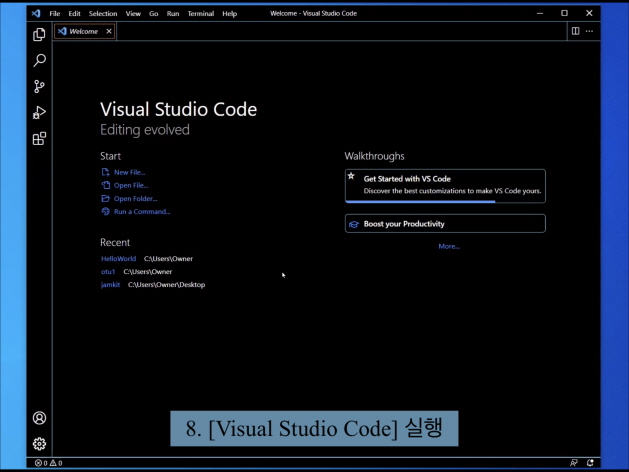This screenshot has height=472, width=629.
Task: Open the Go menu
Action: click(x=154, y=14)
